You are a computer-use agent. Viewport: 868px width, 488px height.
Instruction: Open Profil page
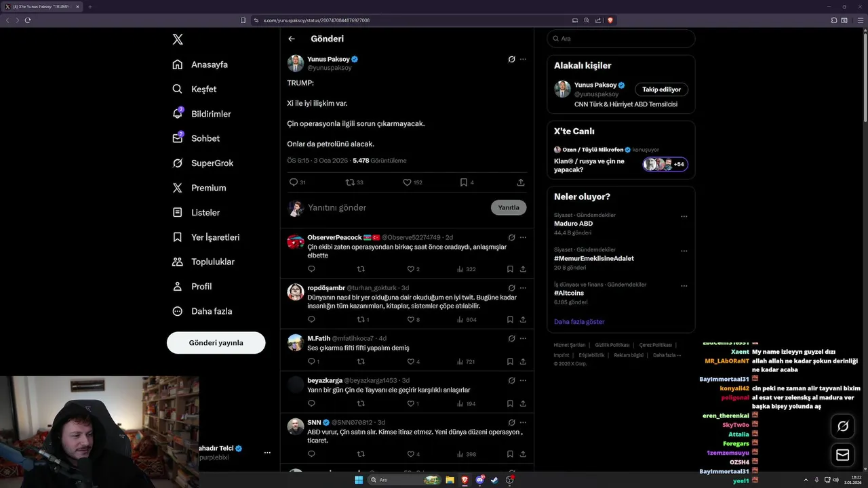pos(192,287)
